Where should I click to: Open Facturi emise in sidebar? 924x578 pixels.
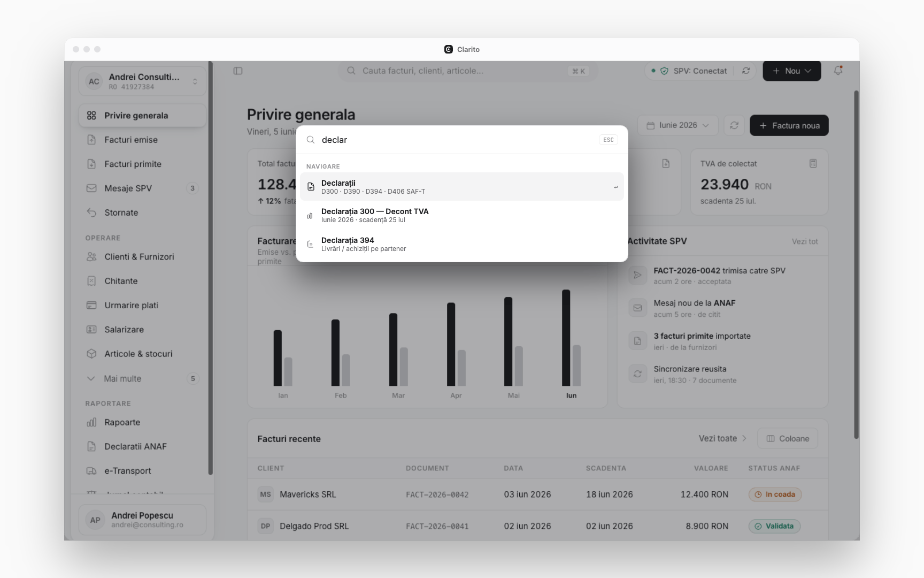[142, 140]
